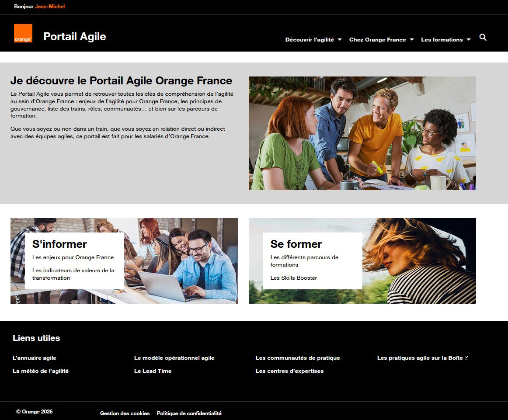The image size is (508, 420).
Task: Click external link icon beside la Boîte
Action: pyautogui.click(x=466, y=358)
